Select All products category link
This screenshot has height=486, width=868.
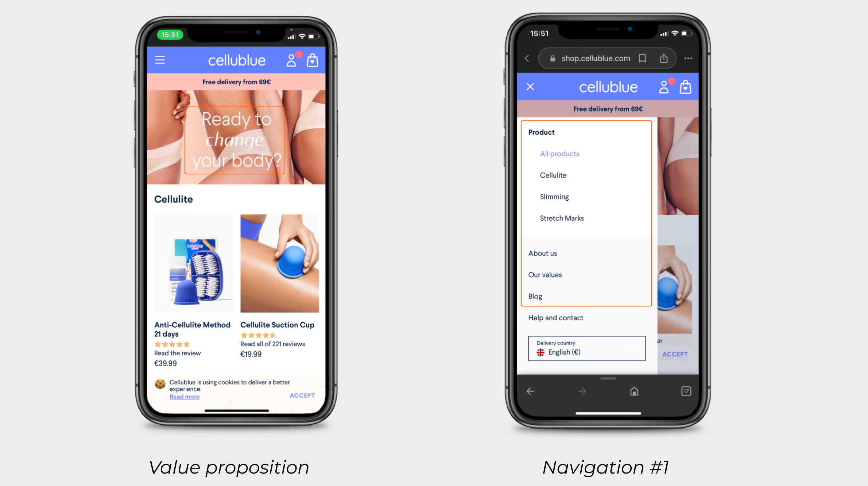tap(559, 154)
